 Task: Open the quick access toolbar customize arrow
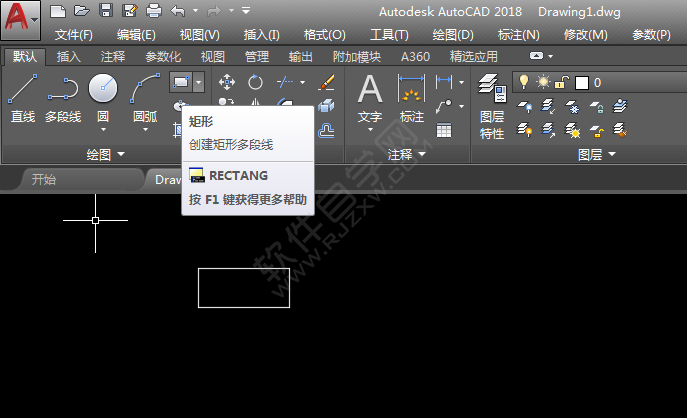(246, 10)
